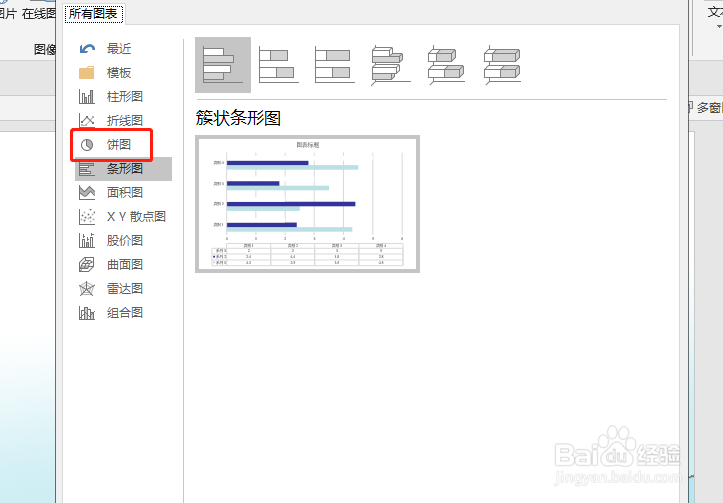Viewport: 723px width, 503px height.
Task: Choose the 股价图 stock chart category
Action: [x=124, y=240]
